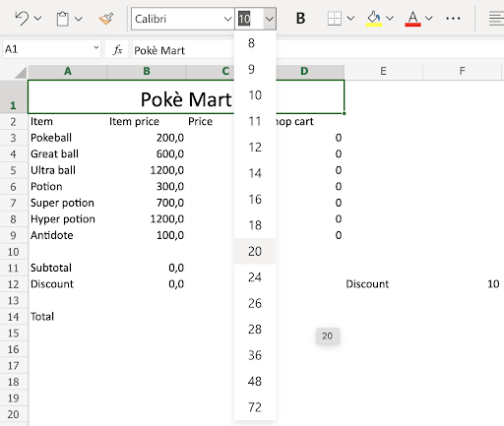Select the Format Painter brush icon

click(106, 19)
